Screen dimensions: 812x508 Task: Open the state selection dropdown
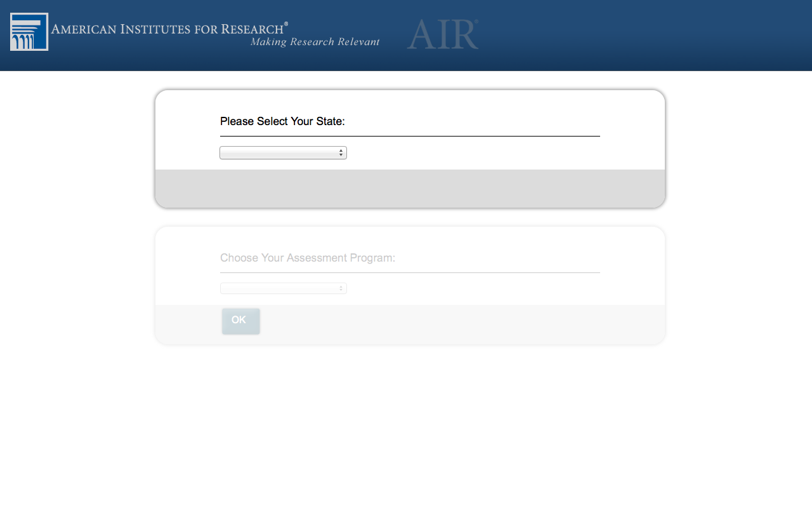283,152
